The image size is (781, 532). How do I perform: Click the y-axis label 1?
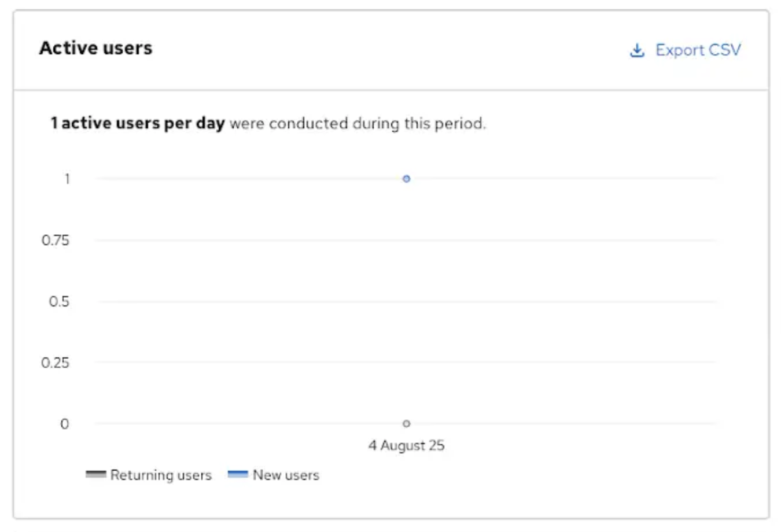pos(67,179)
